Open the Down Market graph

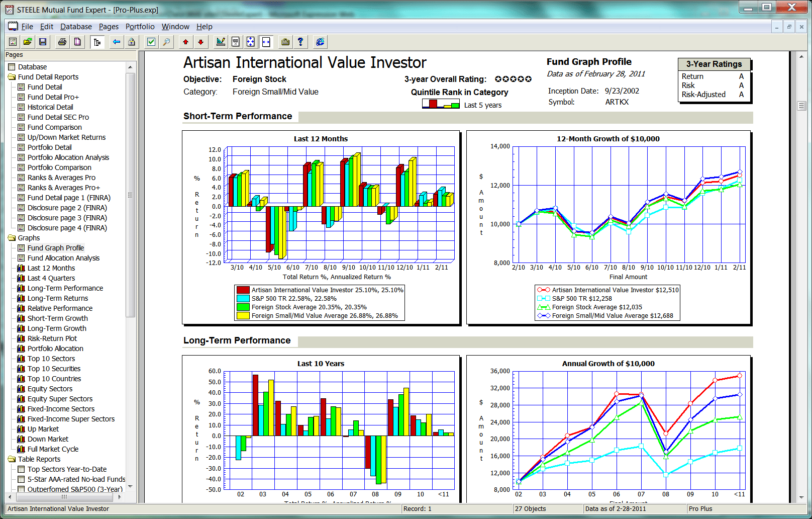(48, 439)
